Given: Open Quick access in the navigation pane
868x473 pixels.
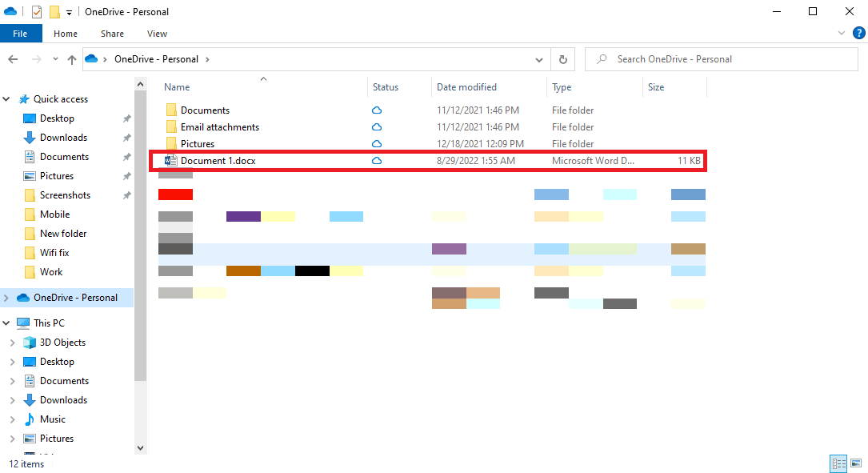Looking at the screenshot, I should pos(60,99).
